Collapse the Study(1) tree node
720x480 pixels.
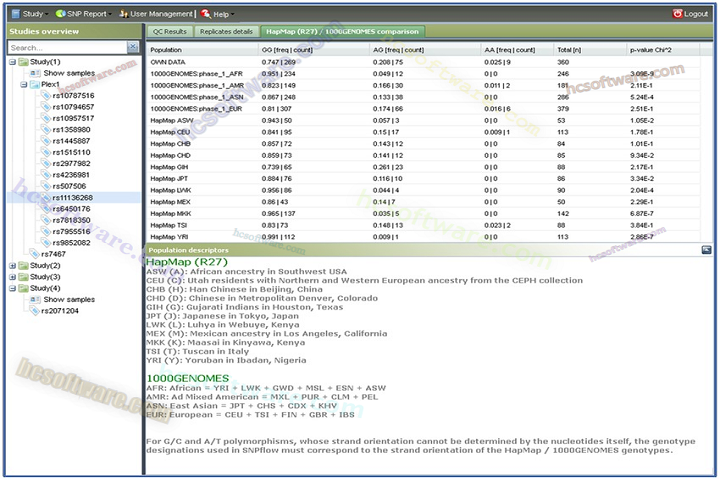(12, 62)
